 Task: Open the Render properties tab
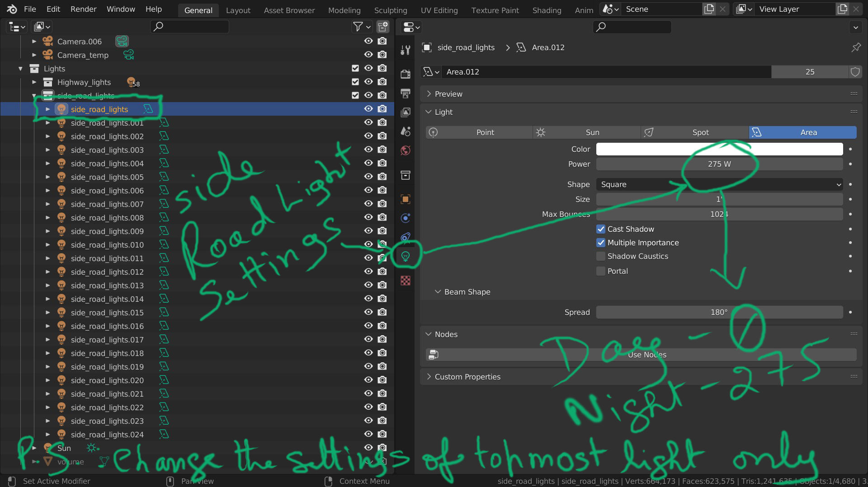pyautogui.click(x=406, y=74)
